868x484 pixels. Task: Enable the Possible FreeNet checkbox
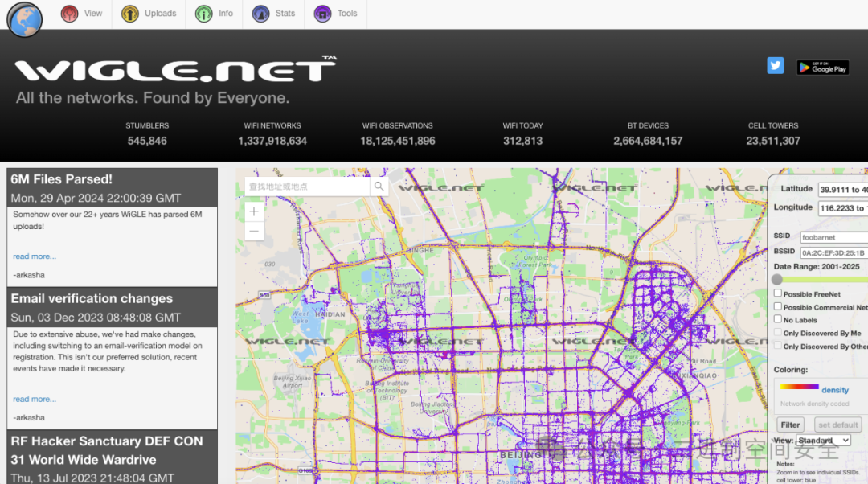click(778, 293)
